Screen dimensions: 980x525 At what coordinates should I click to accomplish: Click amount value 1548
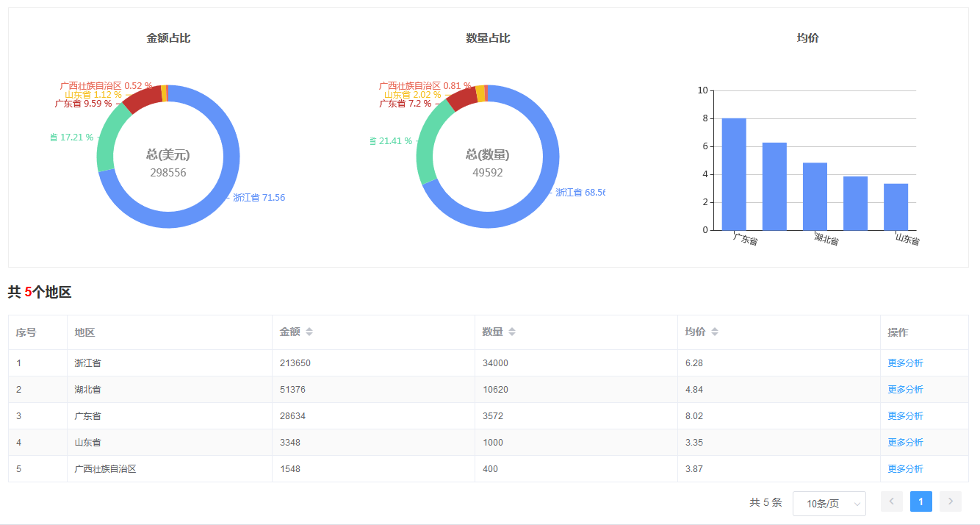click(x=290, y=469)
